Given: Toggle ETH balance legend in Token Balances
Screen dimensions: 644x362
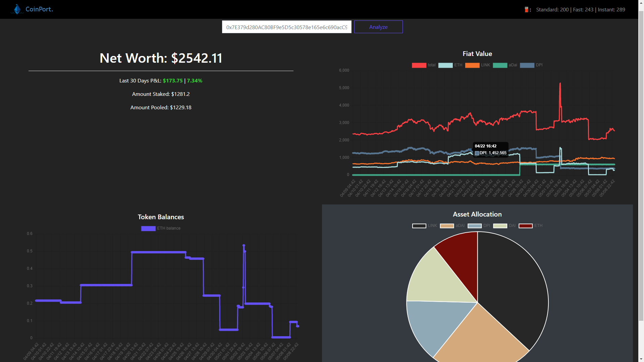Looking at the screenshot, I should [x=161, y=228].
